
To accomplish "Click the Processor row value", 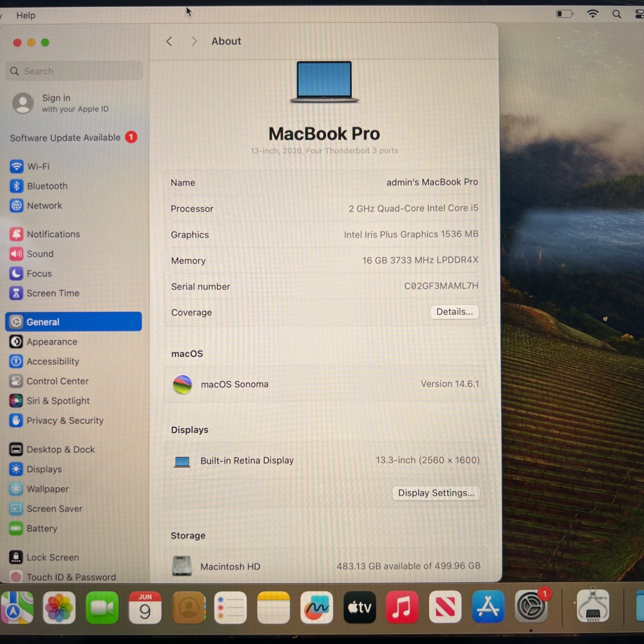I will 413,208.
